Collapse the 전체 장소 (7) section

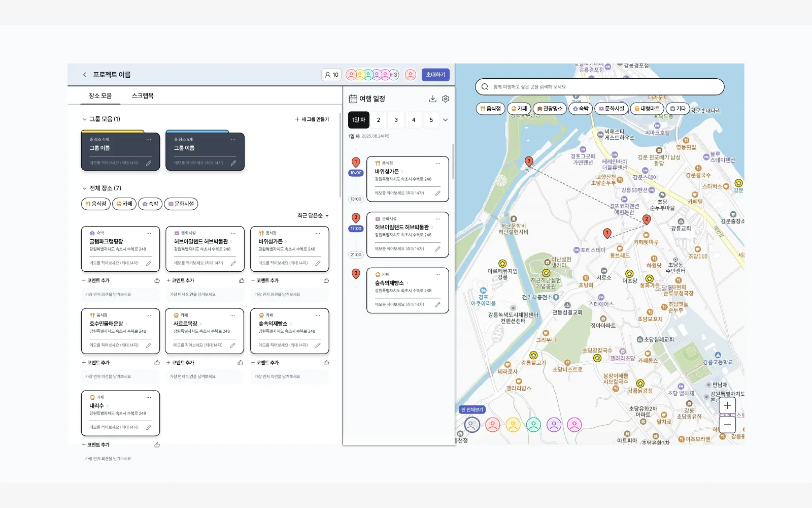[84, 188]
